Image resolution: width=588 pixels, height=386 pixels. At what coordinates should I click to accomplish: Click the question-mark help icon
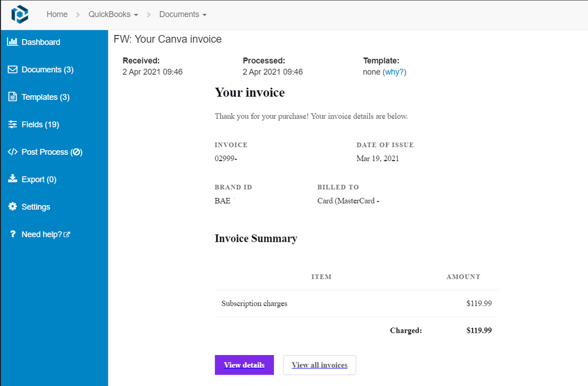[x=13, y=234]
